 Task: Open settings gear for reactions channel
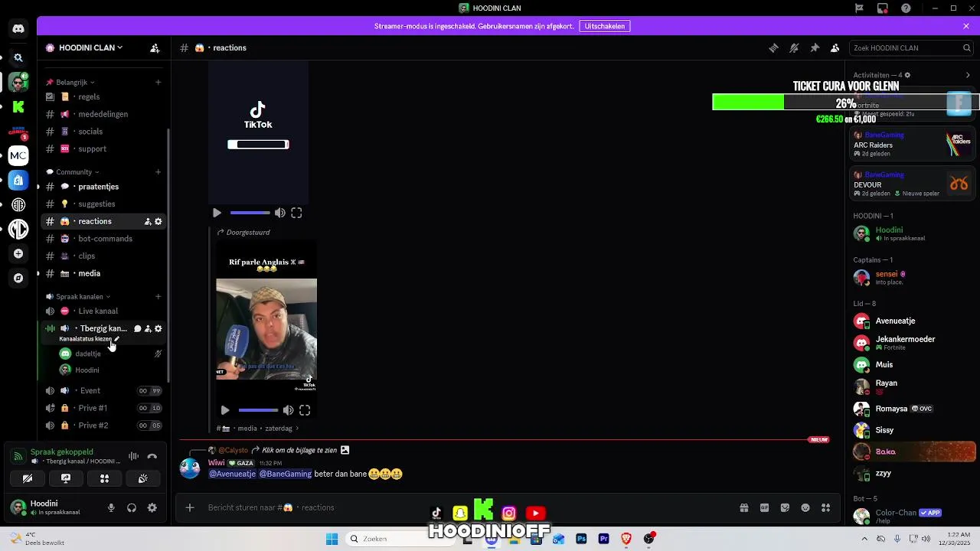[x=158, y=221]
